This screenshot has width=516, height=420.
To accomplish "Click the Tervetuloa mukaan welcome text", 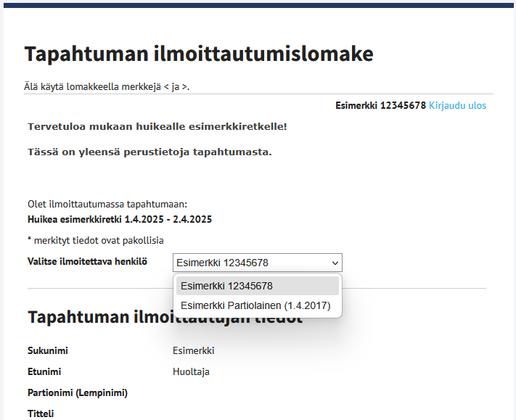I will click(157, 127).
